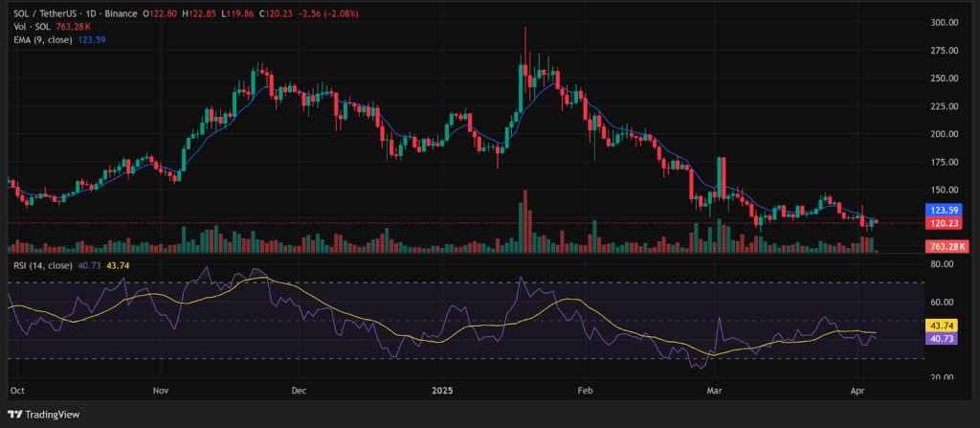Click the 2025 label on time axis
980x428 pixels.
(441, 391)
